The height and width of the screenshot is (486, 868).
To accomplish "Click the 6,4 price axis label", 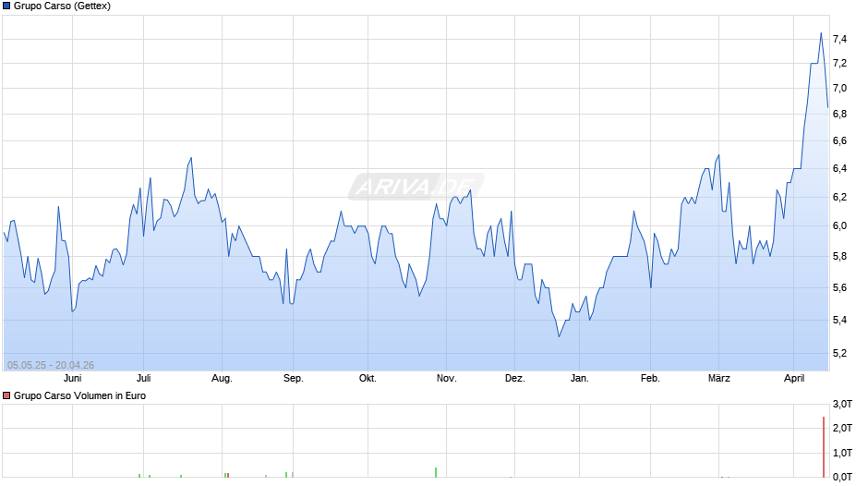I will tap(839, 168).
